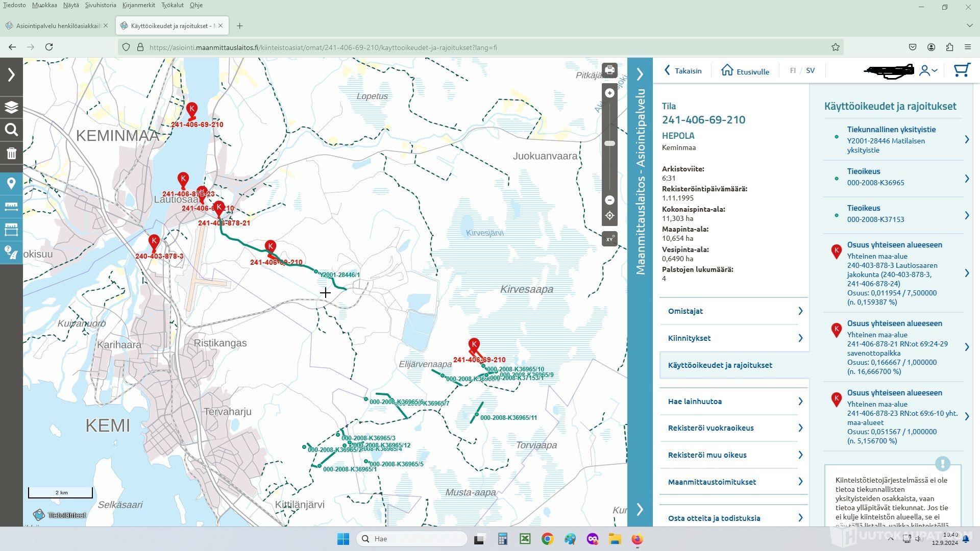
Task: Go back to the previous browser page
Action: [12, 47]
